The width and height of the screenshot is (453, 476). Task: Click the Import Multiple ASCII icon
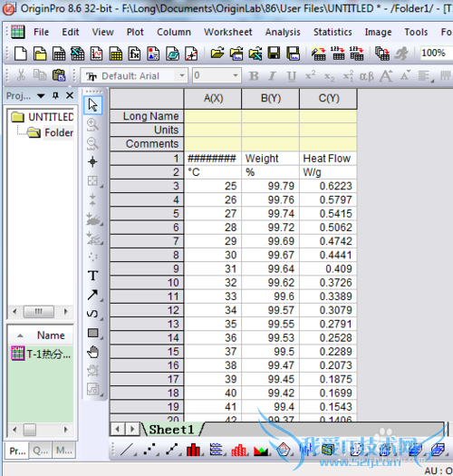click(357, 53)
